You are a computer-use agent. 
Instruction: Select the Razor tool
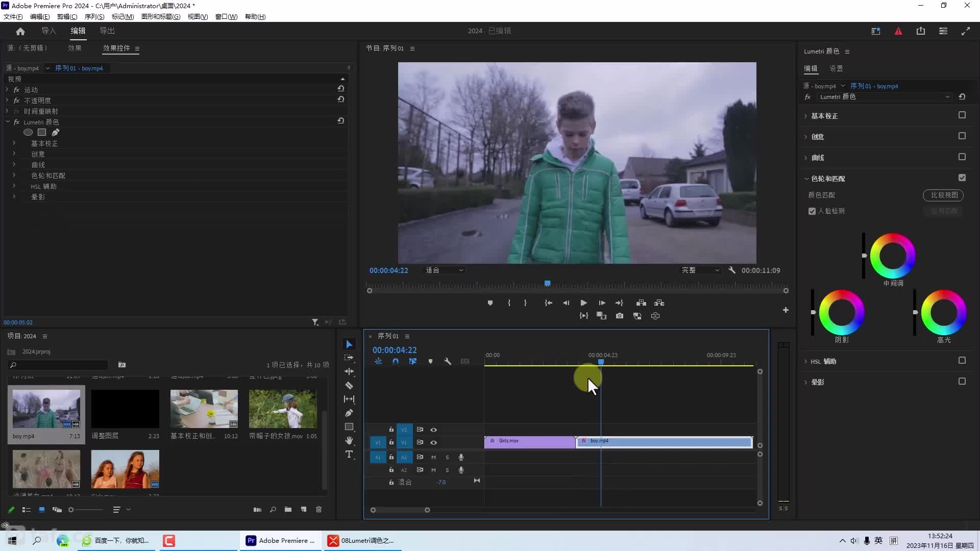[x=349, y=385]
